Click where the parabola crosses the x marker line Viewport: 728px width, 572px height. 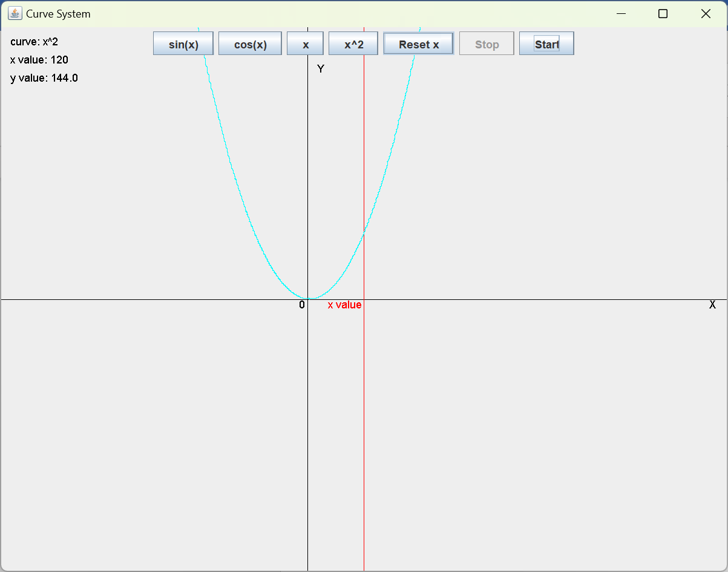coord(364,232)
